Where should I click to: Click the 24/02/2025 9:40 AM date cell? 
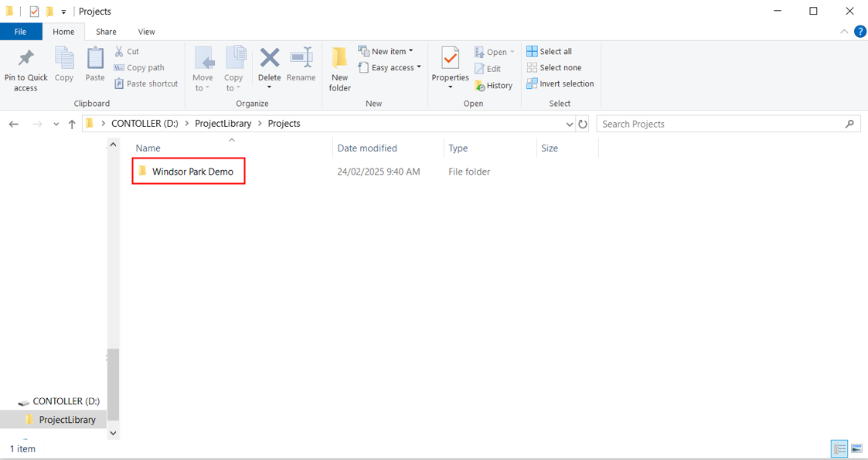pos(379,172)
